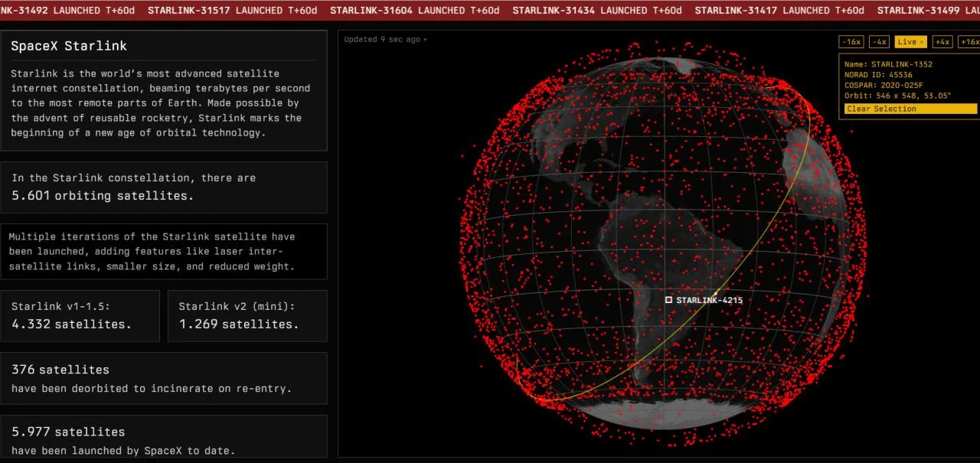Click the -4x time rewind button
Screen dimensions: 980x463
tap(881, 41)
